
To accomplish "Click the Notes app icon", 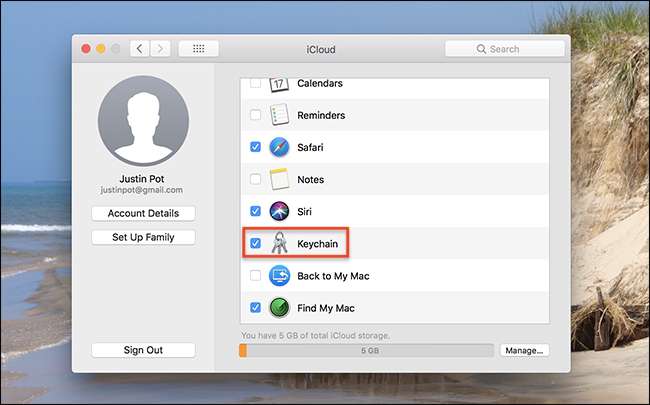I will coord(279,179).
